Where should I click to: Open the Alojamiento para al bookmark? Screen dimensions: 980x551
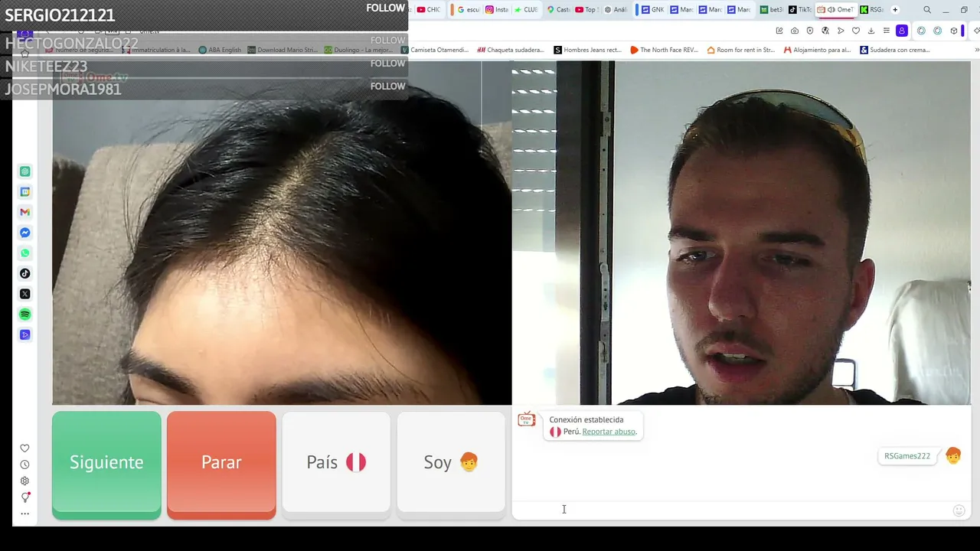[817, 50]
